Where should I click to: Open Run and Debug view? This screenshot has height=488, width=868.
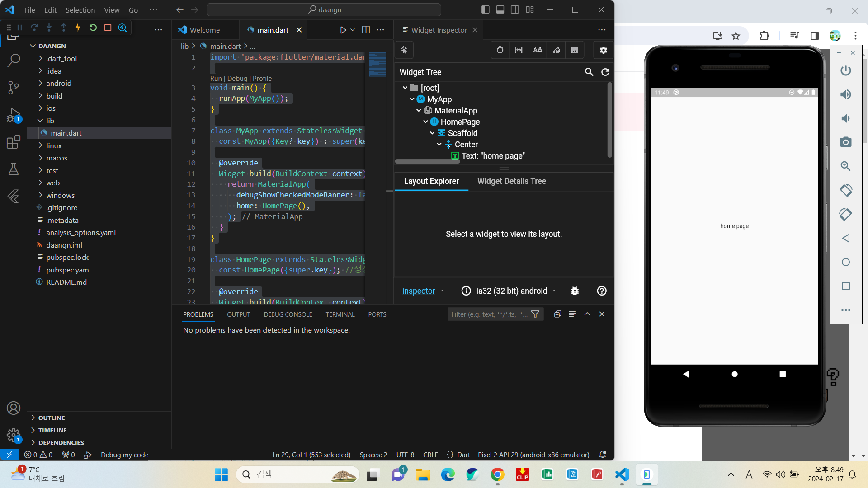[x=14, y=115]
